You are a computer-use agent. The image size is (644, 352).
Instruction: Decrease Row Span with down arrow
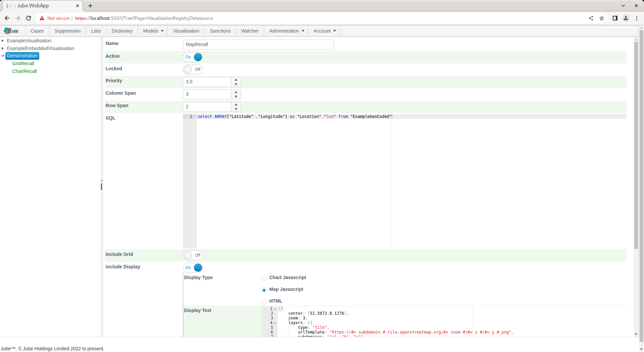point(236,109)
